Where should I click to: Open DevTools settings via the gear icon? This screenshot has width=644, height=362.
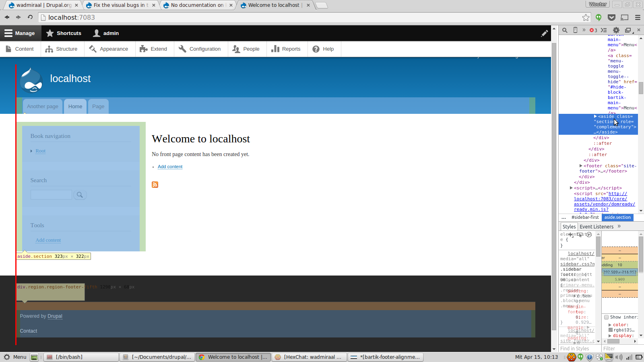615,30
